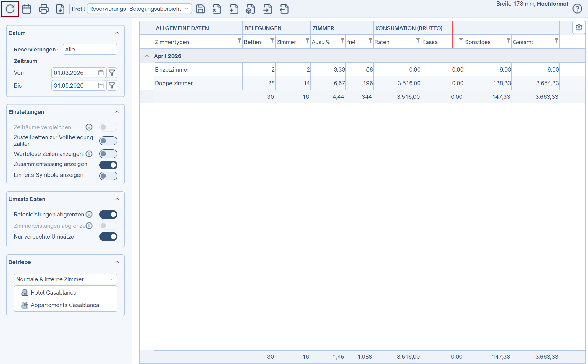
Task: Click the Ausl. % column filter icon
Action: [342, 41]
